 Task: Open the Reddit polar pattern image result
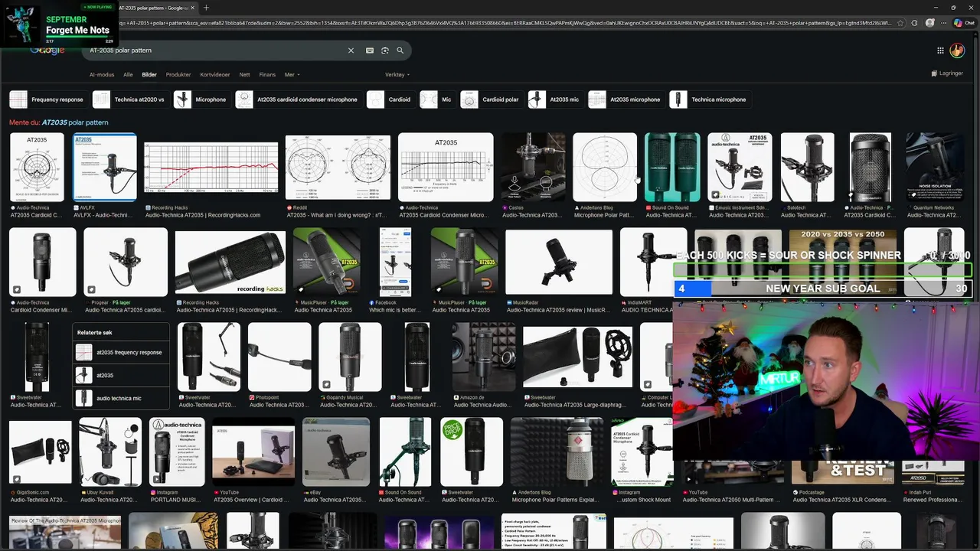pyautogui.click(x=338, y=167)
